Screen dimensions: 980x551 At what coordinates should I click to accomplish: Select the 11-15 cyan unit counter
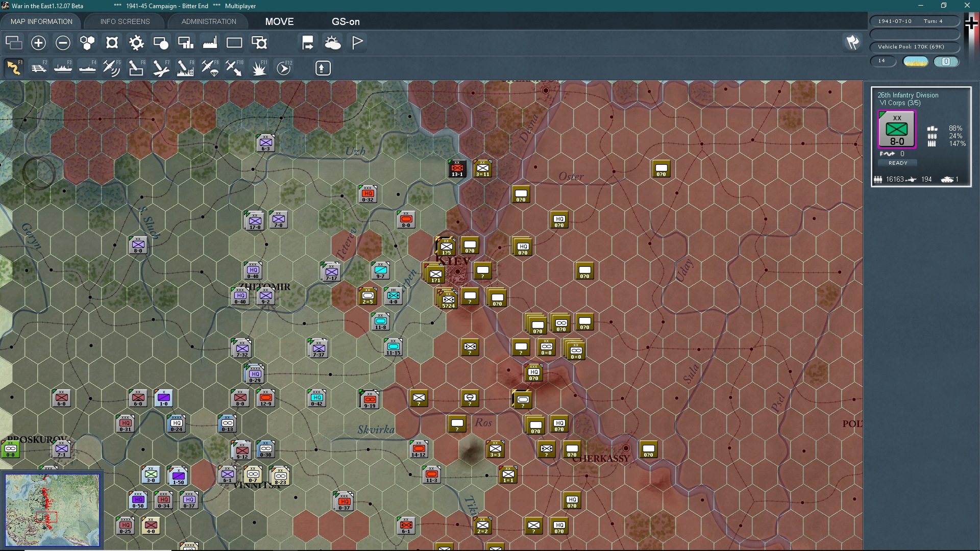pos(393,347)
